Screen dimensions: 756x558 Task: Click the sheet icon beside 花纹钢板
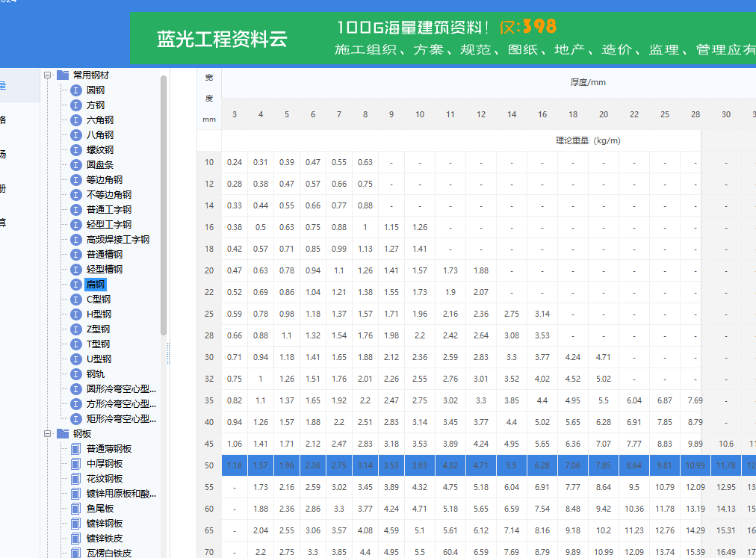coord(75,479)
